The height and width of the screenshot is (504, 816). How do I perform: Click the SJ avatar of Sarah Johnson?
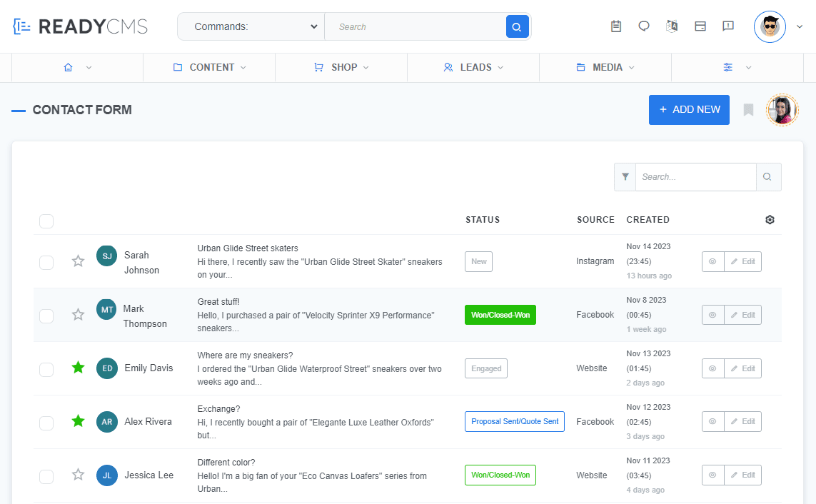[x=106, y=256]
